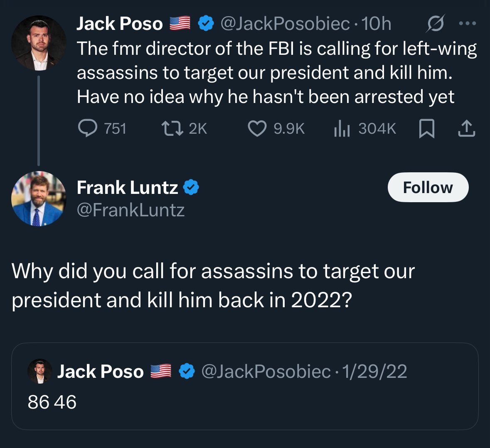
Task: Open the three-dot more options menu
Action: click(x=468, y=24)
